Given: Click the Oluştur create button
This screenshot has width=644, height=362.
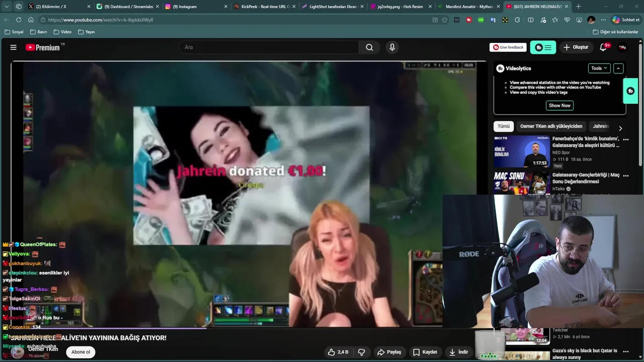Looking at the screenshot, I should point(576,47).
